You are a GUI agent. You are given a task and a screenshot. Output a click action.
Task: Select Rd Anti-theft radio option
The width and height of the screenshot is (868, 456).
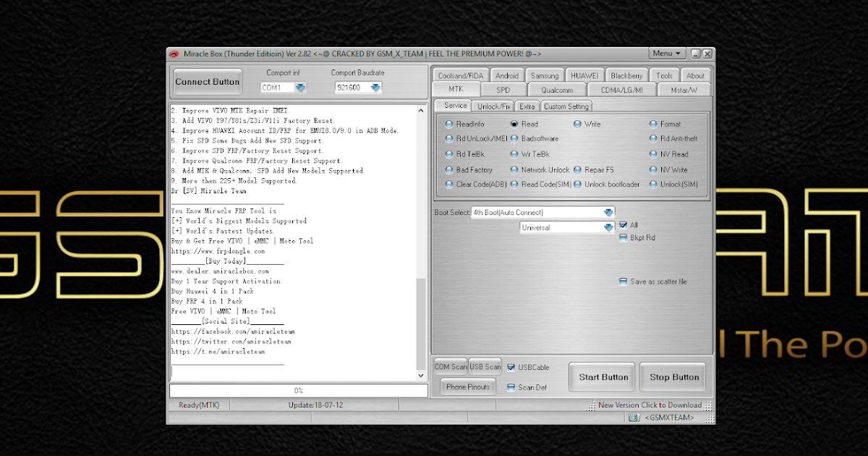click(x=673, y=138)
